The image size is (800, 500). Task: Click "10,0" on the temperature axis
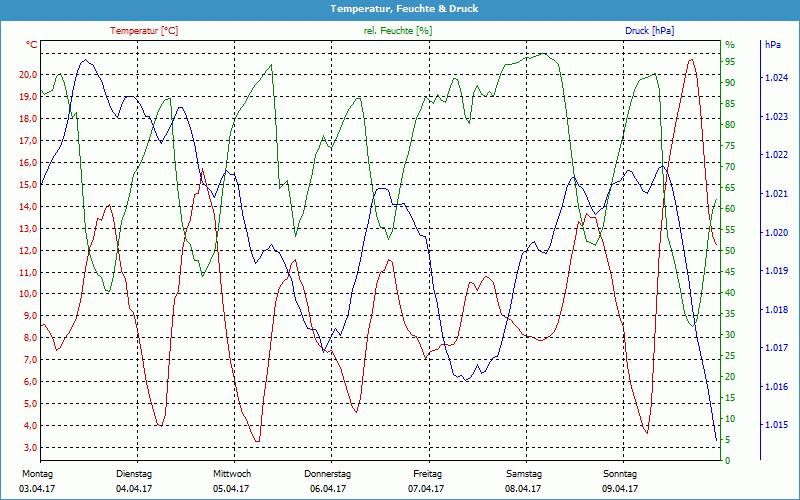(x=28, y=293)
